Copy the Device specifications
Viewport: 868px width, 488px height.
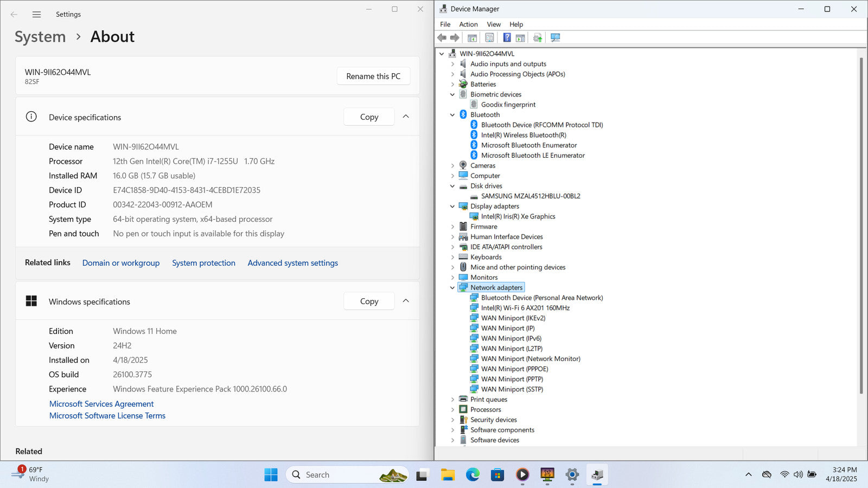point(369,117)
